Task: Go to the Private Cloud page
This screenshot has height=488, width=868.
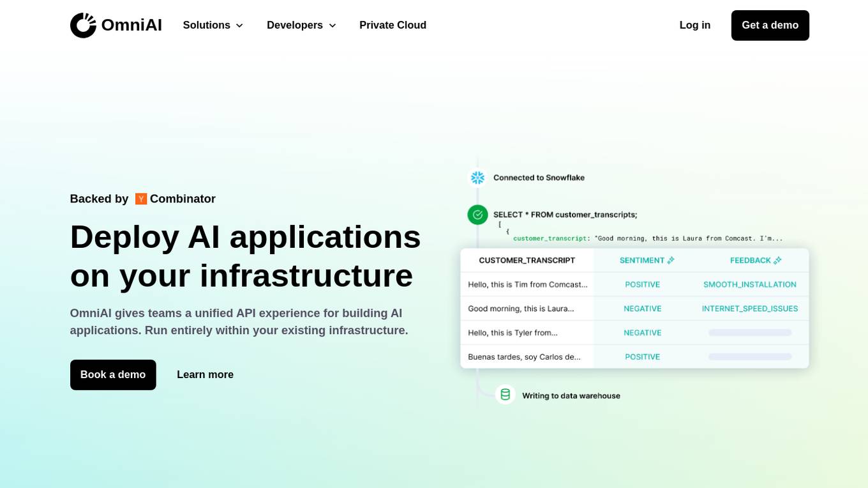Action: [x=393, y=25]
